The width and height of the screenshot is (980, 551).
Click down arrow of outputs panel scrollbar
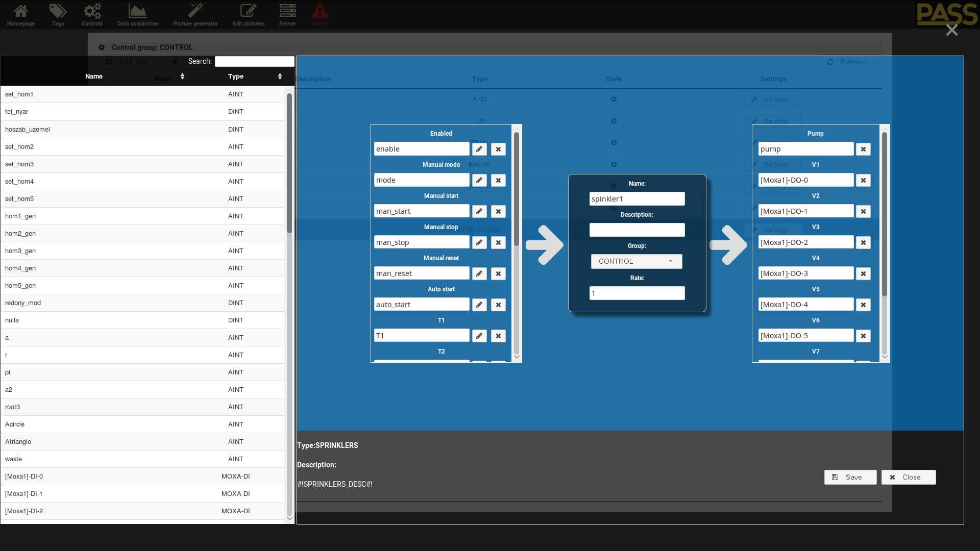[x=885, y=357]
